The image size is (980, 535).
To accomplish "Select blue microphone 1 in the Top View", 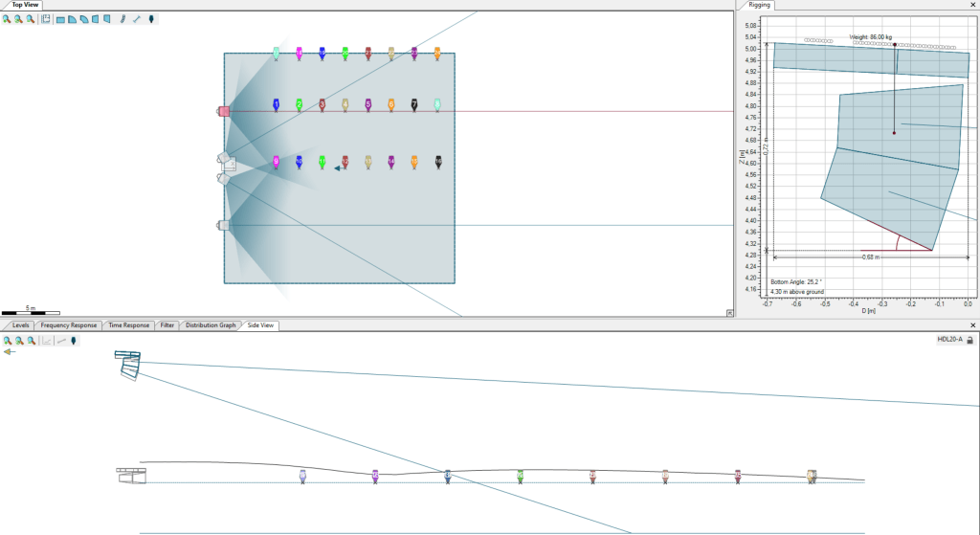I will point(276,104).
